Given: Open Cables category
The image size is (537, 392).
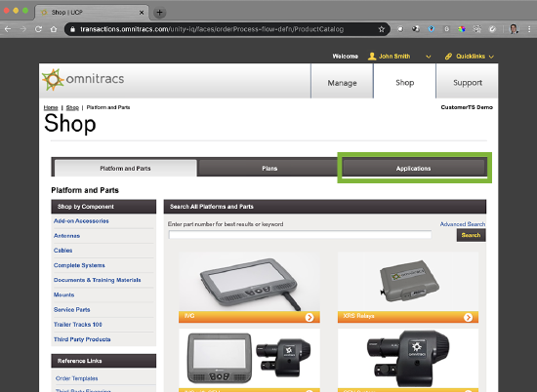Looking at the screenshot, I should pyautogui.click(x=63, y=251).
